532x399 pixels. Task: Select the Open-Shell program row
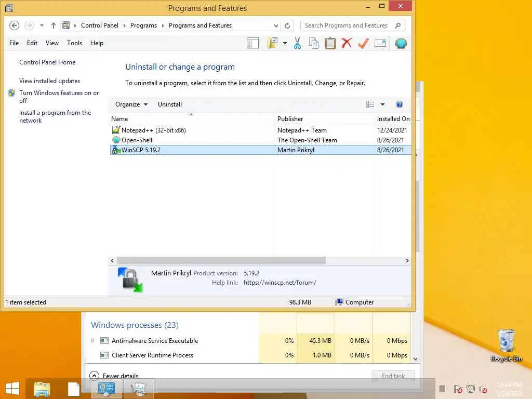(x=260, y=140)
